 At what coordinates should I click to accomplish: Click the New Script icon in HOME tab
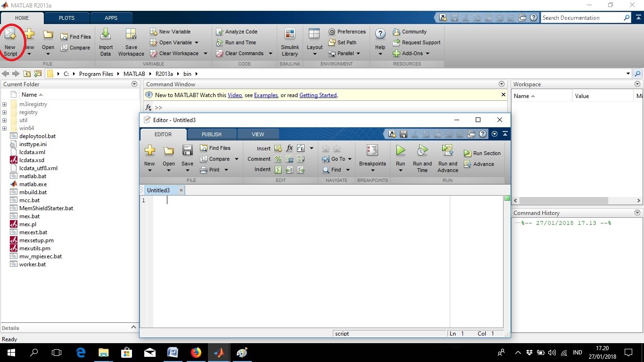10,34
